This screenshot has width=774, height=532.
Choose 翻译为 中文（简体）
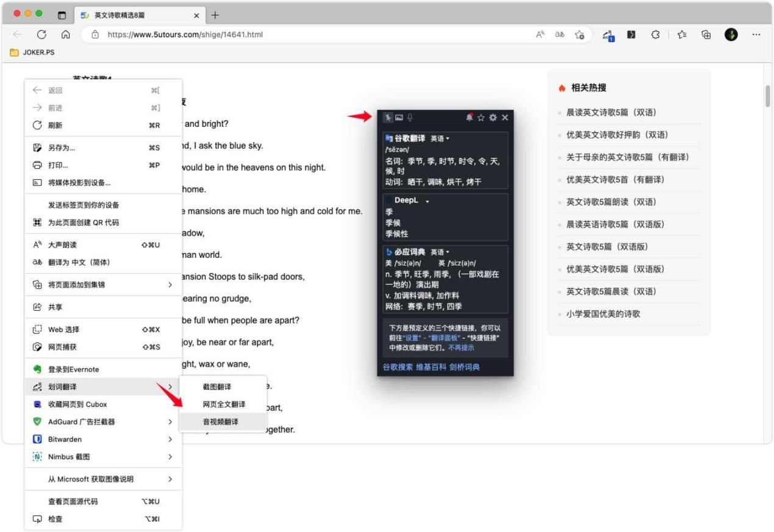tap(103, 263)
